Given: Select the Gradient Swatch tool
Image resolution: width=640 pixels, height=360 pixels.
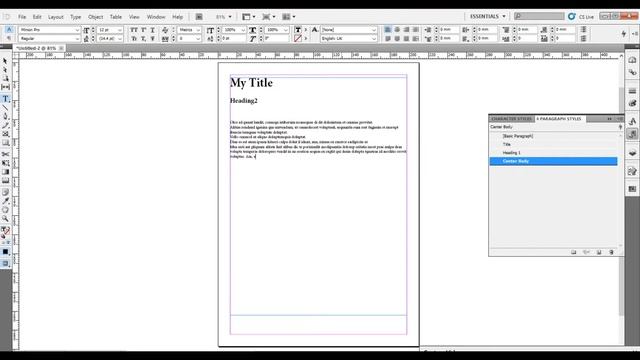Looking at the screenshot, I should coord(5,172).
